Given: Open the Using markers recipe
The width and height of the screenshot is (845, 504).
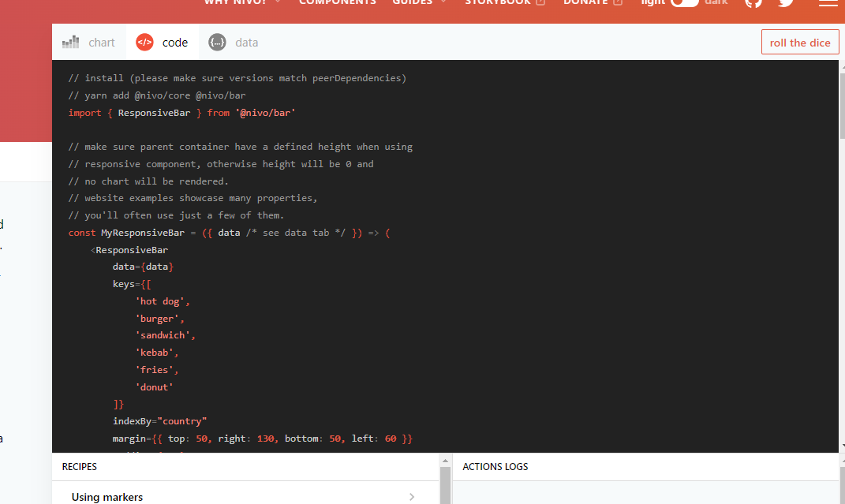Looking at the screenshot, I should (x=245, y=496).
